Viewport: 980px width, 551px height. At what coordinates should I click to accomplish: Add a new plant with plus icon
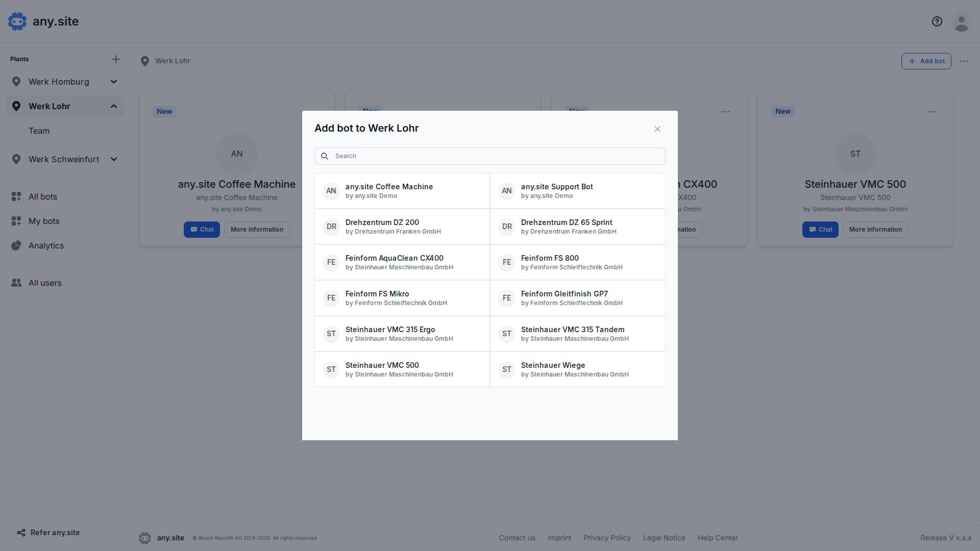pos(116,59)
